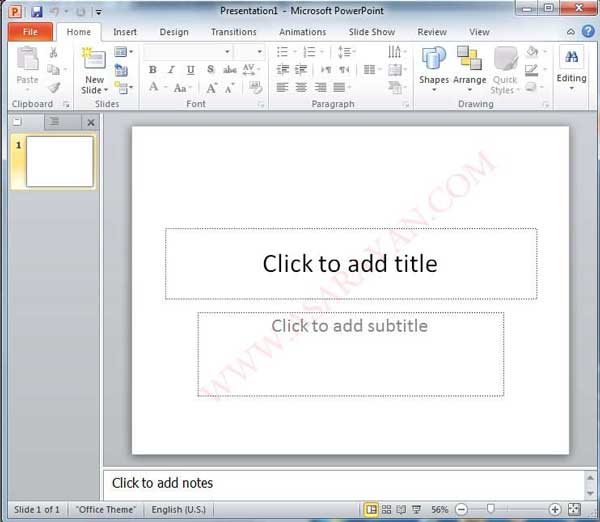Viewport: 600px width, 522px height.
Task: Click the Shapes gallery button
Action: click(433, 66)
